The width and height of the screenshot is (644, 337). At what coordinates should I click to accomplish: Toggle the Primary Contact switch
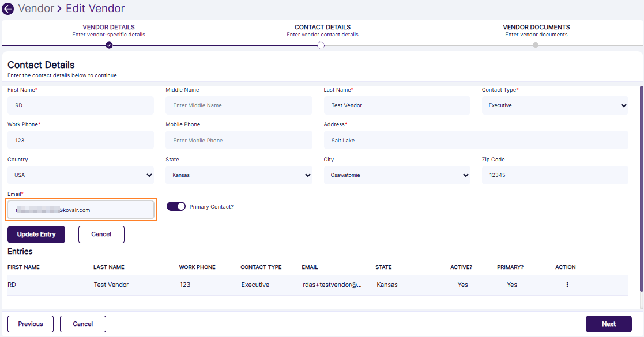click(x=176, y=206)
